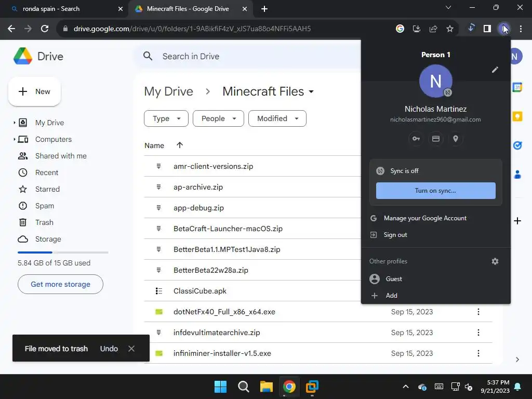
Task: Open Chrome tab search chevron
Action: pos(448,7)
